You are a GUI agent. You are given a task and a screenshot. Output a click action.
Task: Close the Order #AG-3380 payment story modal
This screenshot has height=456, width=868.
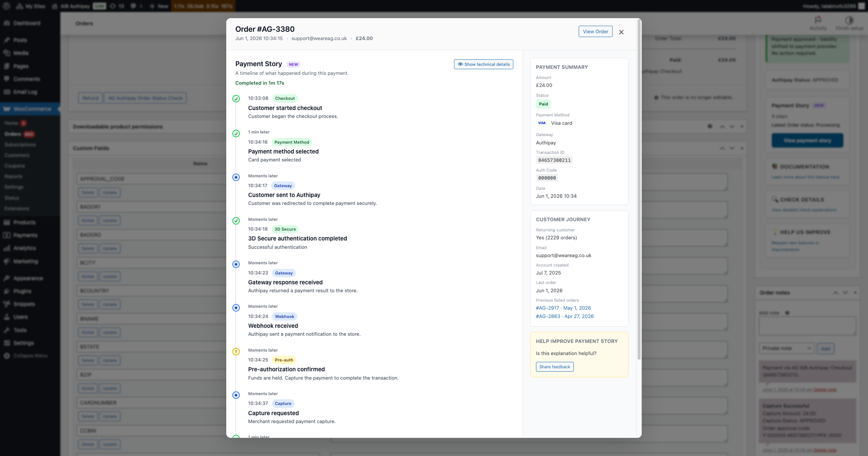point(621,32)
